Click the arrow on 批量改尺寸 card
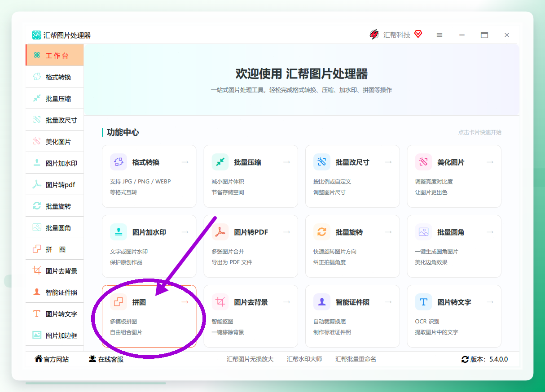 click(x=388, y=162)
